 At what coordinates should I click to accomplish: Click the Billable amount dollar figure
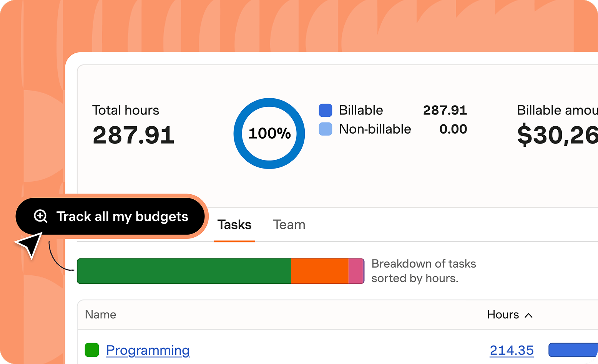pos(557,135)
